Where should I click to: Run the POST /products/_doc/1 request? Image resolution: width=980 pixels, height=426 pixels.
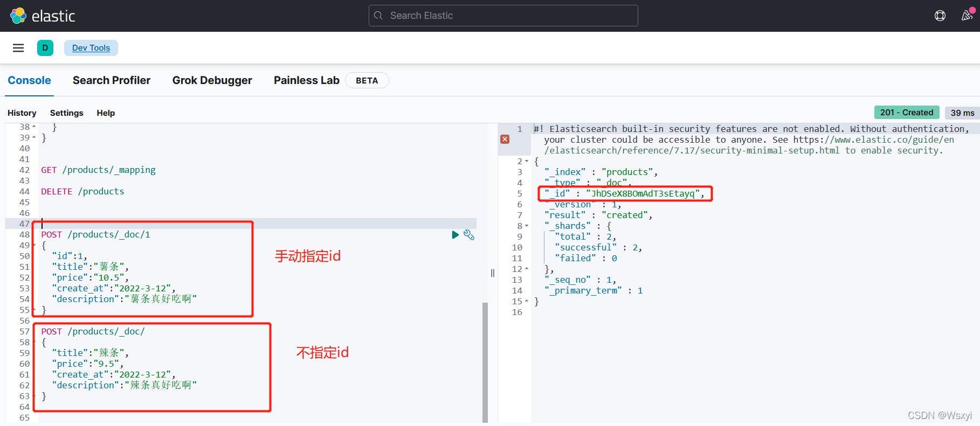pos(455,235)
